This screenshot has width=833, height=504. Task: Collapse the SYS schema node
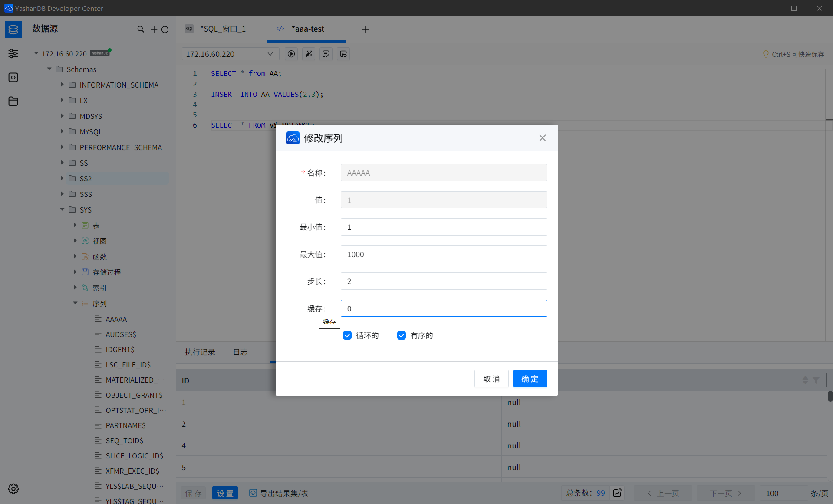tap(62, 209)
